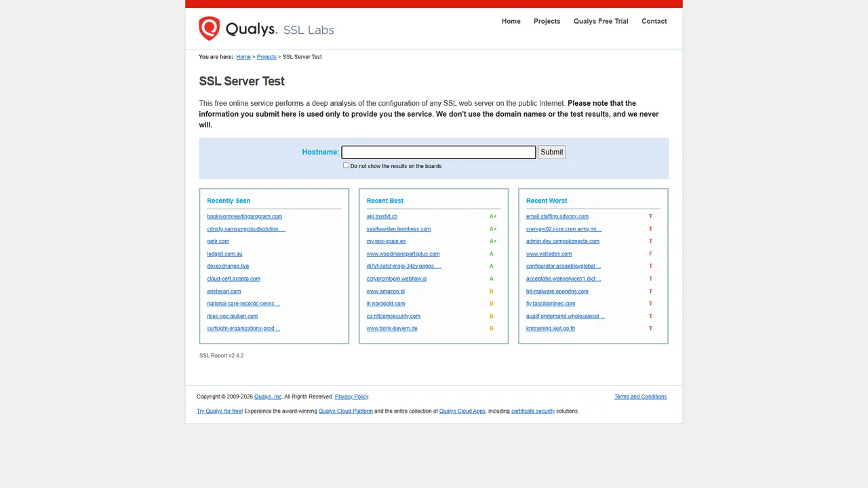The image size is (868, 488).
Task: Click B grade beside www.amazon.pl
Action: click(x=492, y=291)
